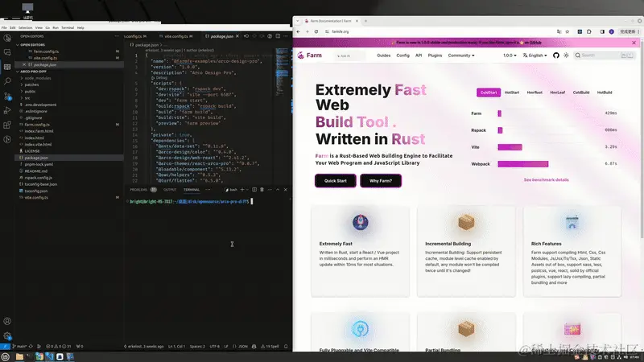The height and width of the screenshot is (362, 644).
Task: Open the Extensions view in activity bar
Action: (7, 125)
